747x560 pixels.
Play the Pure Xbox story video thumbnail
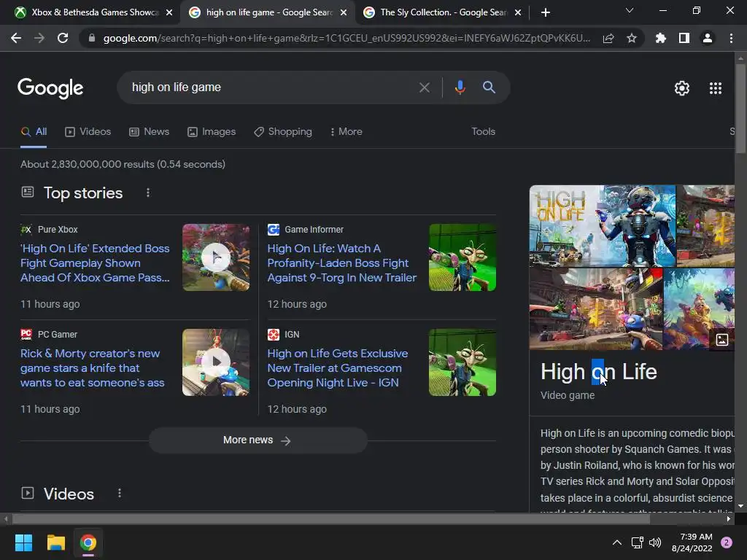point(216,257)
